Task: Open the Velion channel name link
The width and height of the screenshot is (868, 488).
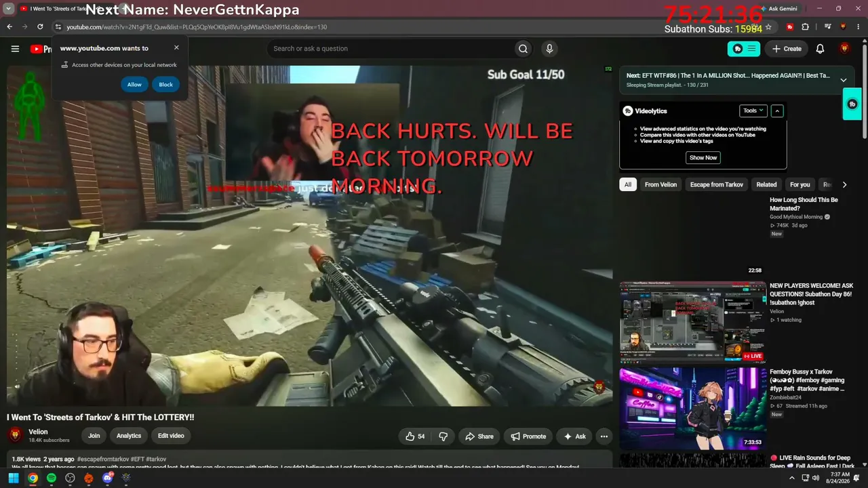Action: click(38, 432)
